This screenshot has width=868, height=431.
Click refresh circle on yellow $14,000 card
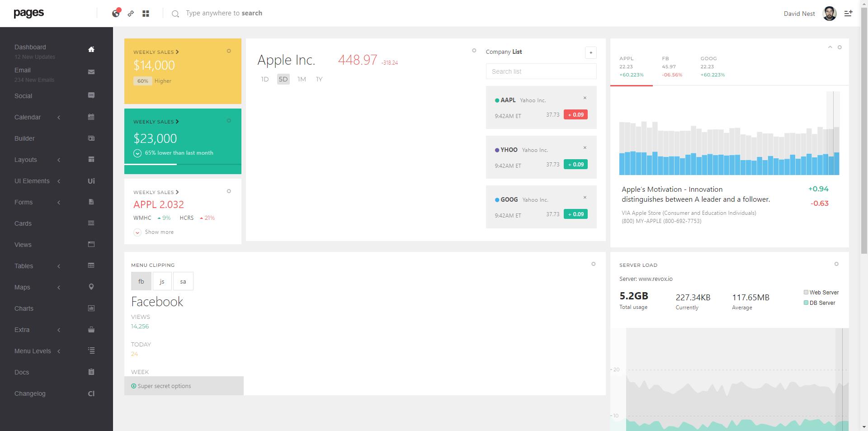pyautogui.click(x=229, y=51)
